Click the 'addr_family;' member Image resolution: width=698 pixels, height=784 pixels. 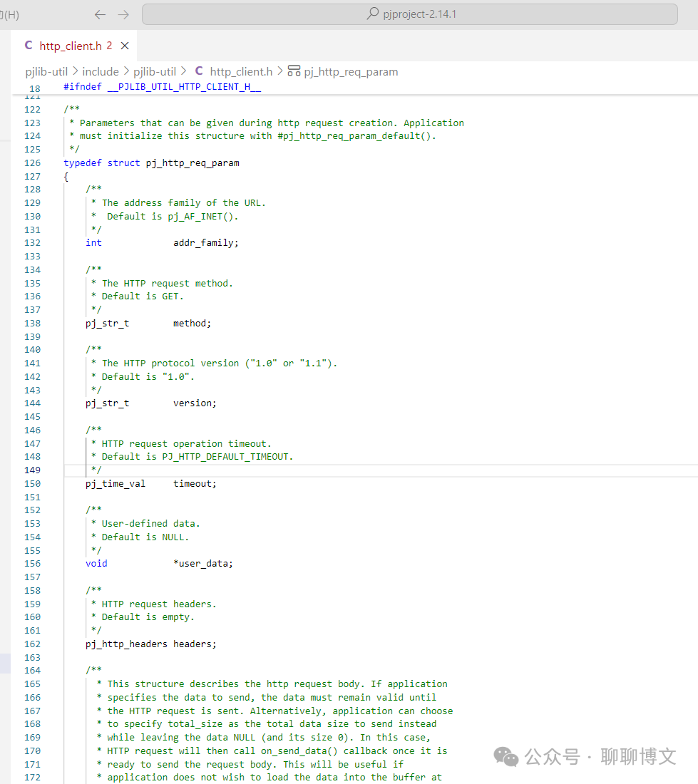[x=206, y=243]
